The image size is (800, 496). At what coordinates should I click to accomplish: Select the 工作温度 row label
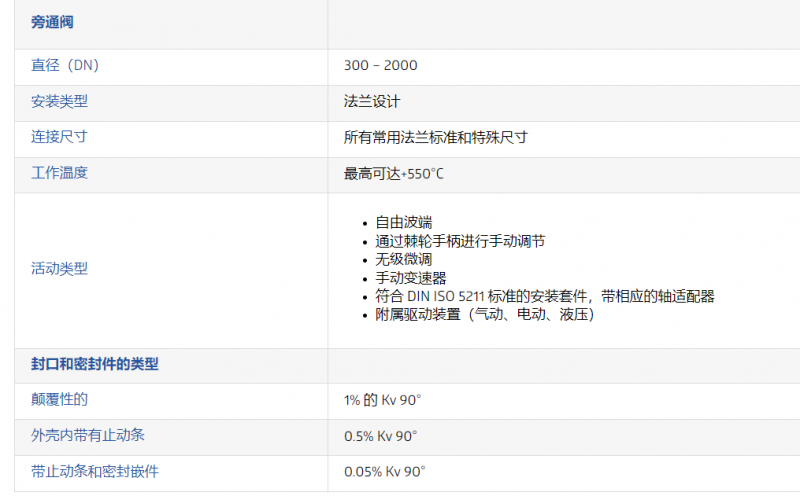59,172
